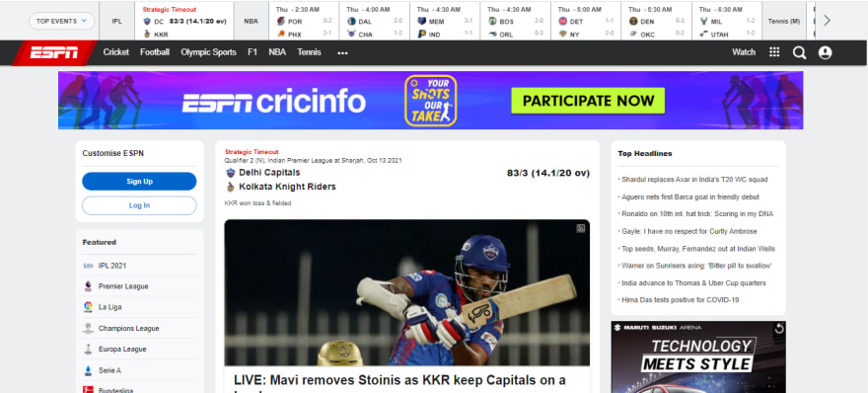Open the F1 menu
This screenshot has height=393, width=868.
coord(253,52)
